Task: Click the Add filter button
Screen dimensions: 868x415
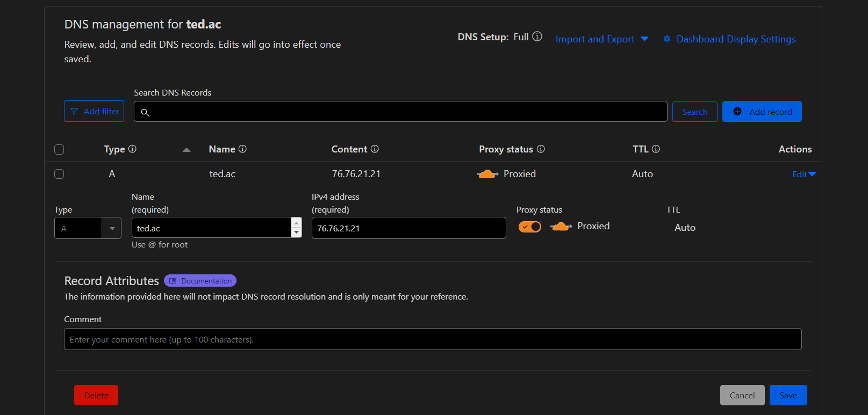Action: pyautogui.click(x=94, y=111)
